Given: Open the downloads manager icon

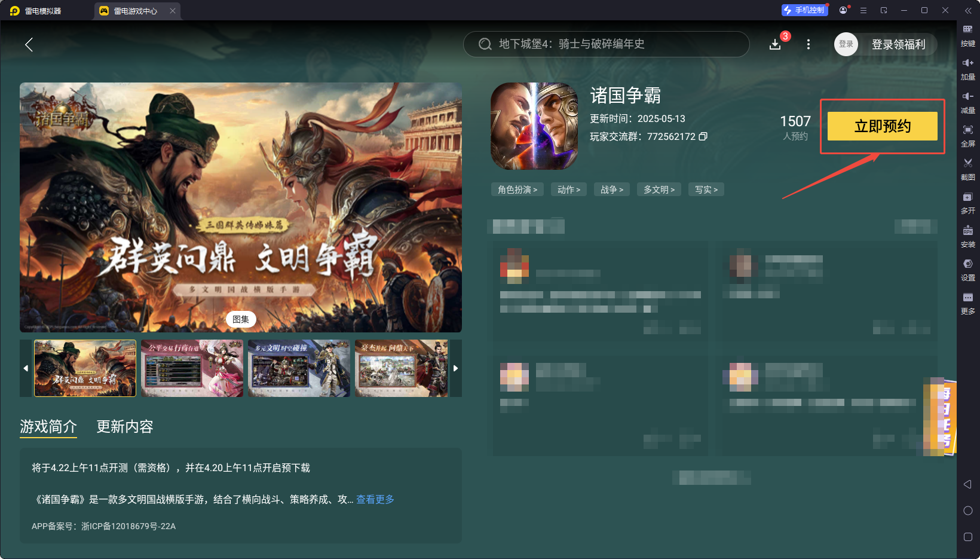Looking at the screenshot, I should coord(775,44).
